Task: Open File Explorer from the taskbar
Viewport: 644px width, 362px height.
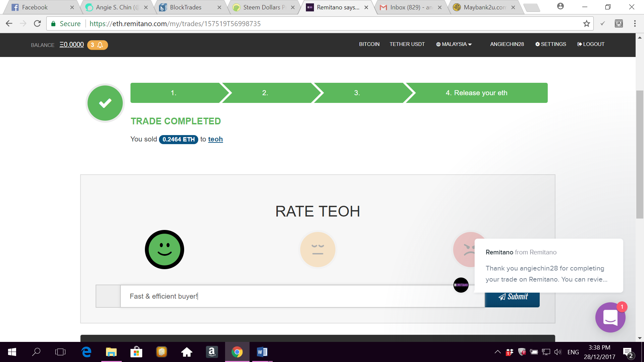Action: [x=111, y=352]
